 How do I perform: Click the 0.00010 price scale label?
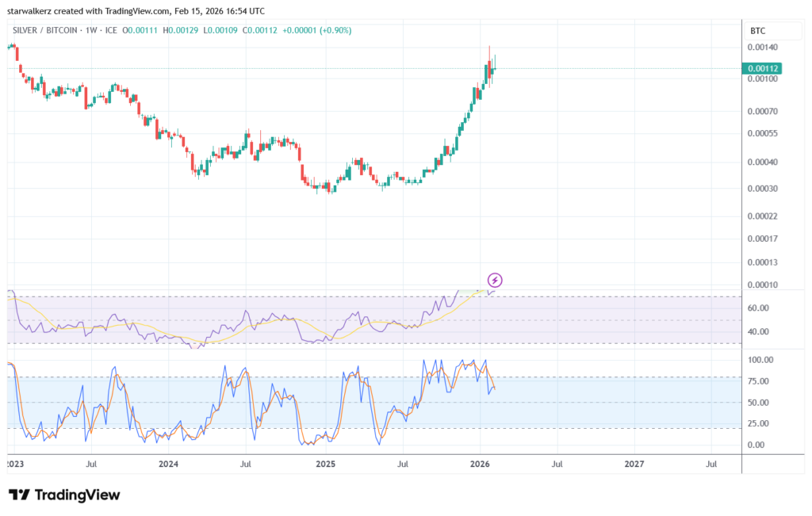761,285
